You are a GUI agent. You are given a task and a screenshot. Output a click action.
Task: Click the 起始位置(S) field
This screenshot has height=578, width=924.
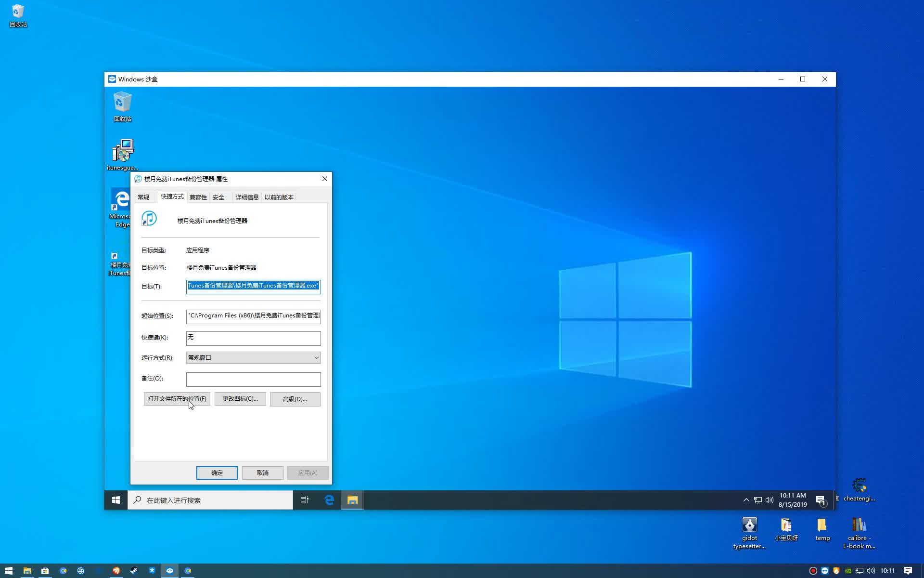(x=253, y=316)
